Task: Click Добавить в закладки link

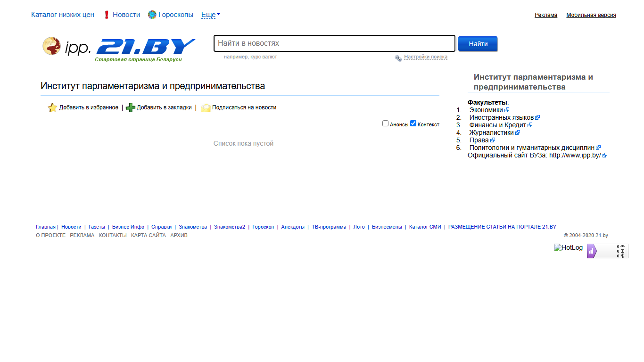Action: [164, 107]
